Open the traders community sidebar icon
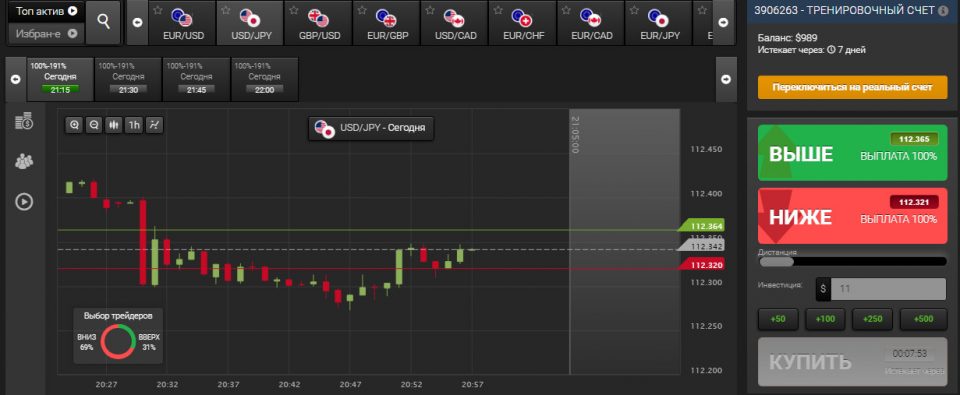 (24, 162)
